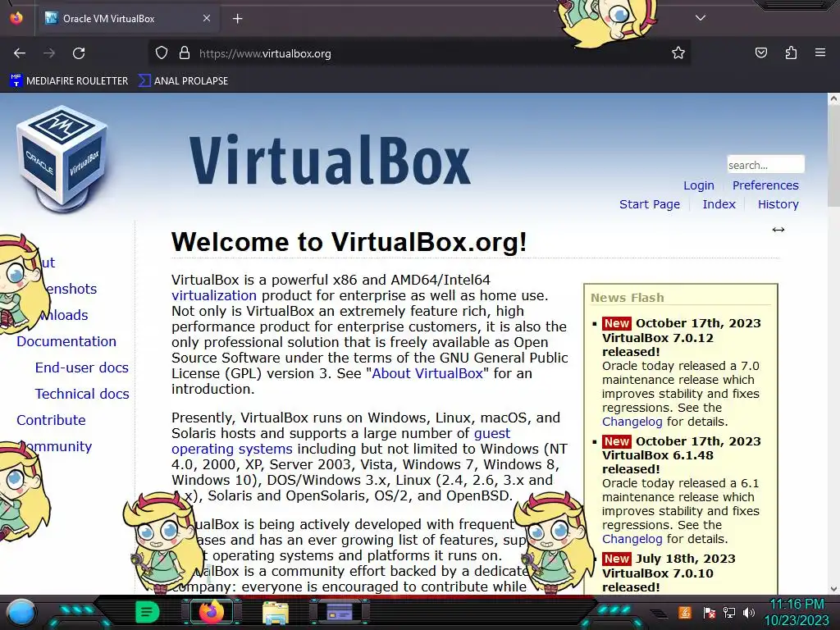Follow the About VirtualBox link
Viewport: 840px width, 630px height.
pos(427,373)
